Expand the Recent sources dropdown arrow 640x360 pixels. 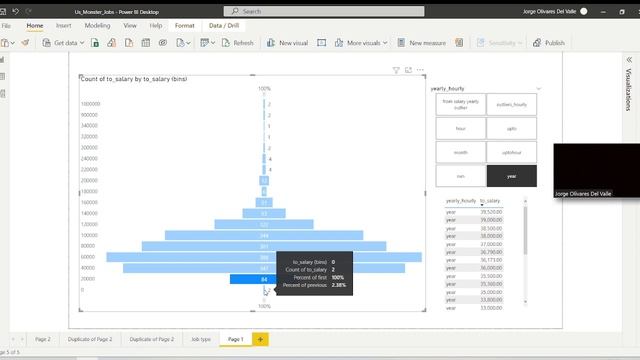[188, 43]
